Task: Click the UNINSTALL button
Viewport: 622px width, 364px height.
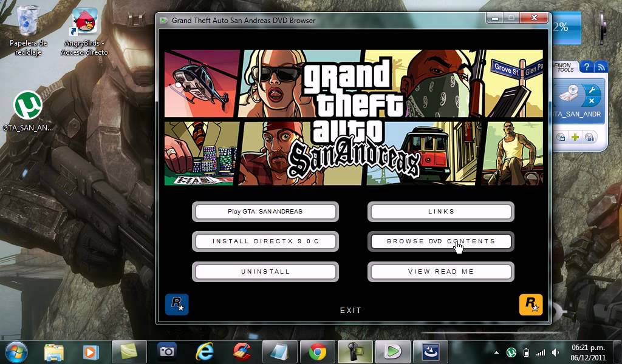Action: [265, 272]
